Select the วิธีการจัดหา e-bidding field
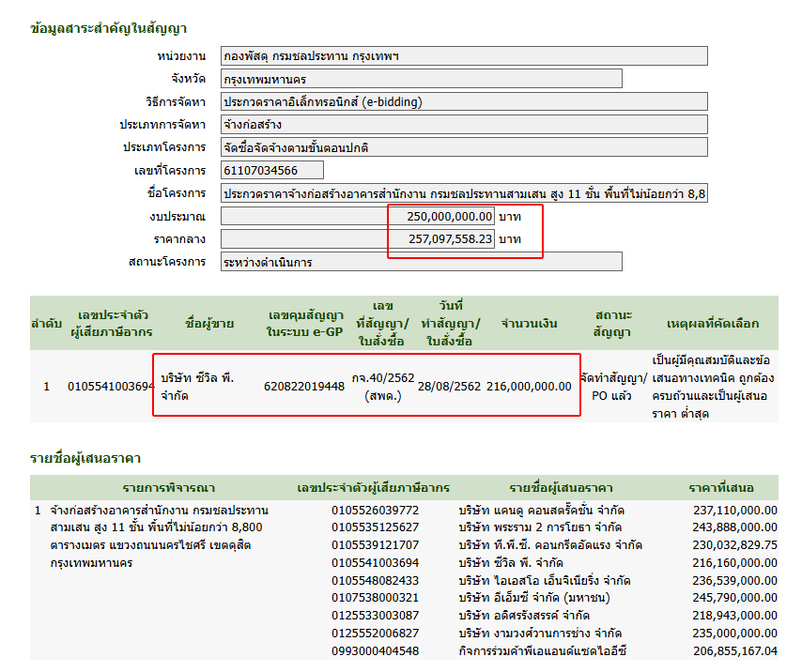 [x=463, y=101]
